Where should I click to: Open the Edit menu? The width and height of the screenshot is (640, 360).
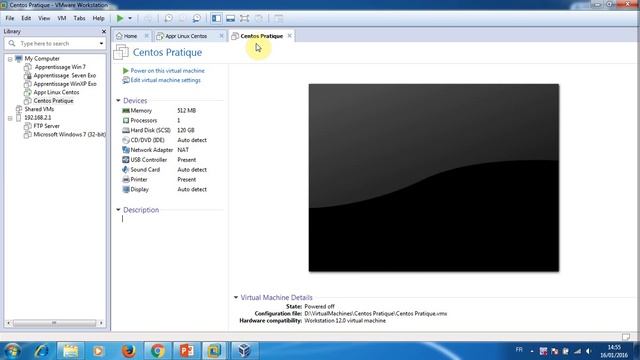[26, 18]
